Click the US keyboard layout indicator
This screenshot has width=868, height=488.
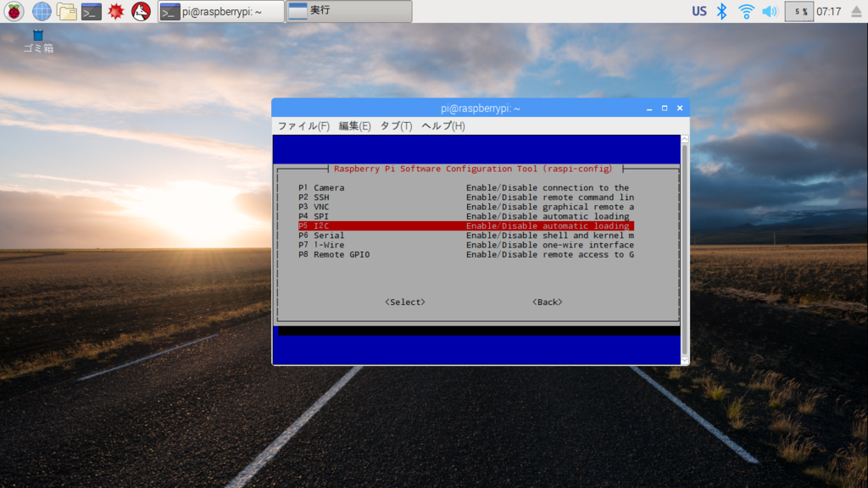tap(699, 11)
